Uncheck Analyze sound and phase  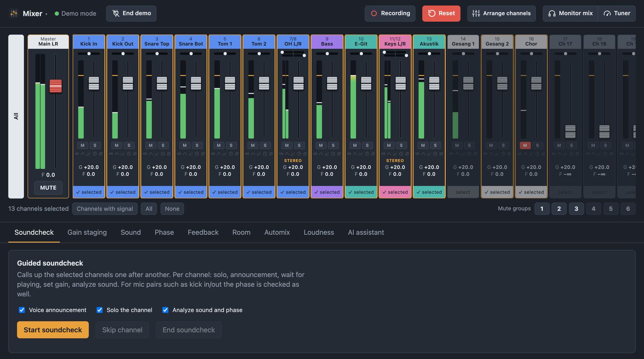165,310
